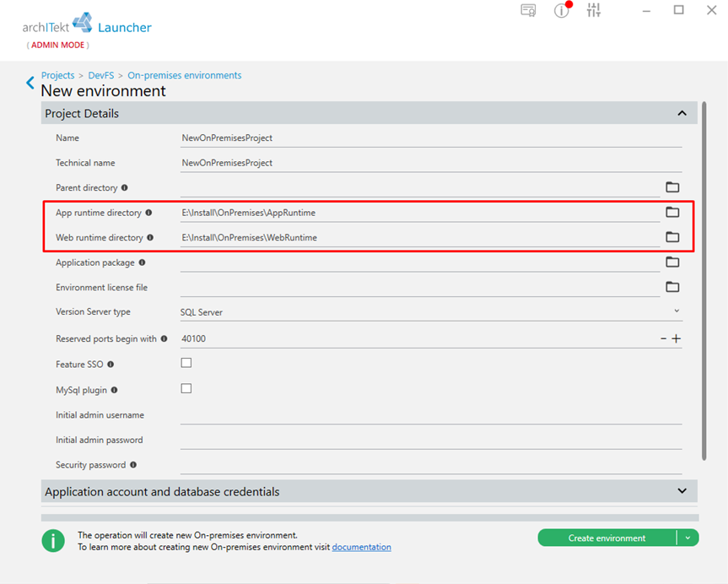This screenshot has width=728, height=584.
Task: Browse for Environment license file
Action: (672, 287)
